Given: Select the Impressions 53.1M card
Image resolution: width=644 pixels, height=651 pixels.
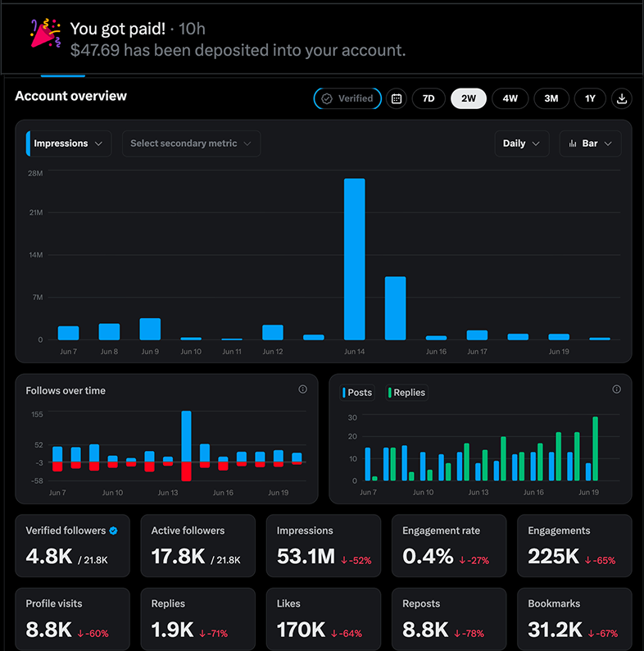Looking at the screenshot, I should click(x=324, y=545).
